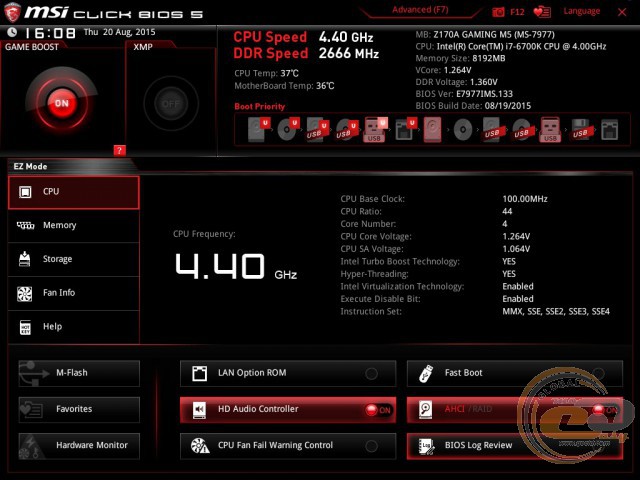Open Hardware Monitor
The width and height of the screenshot is (640, 480).
(x=79, y=446)
